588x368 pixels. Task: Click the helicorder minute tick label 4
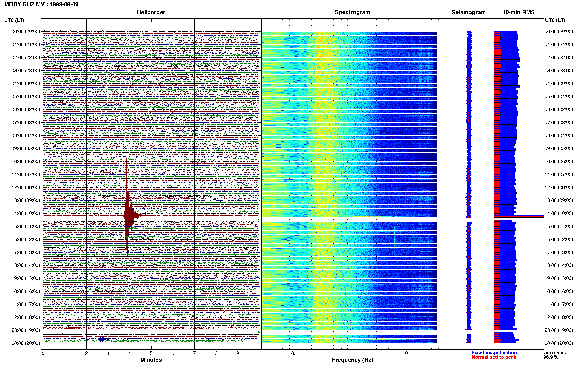tap(129, 353)
